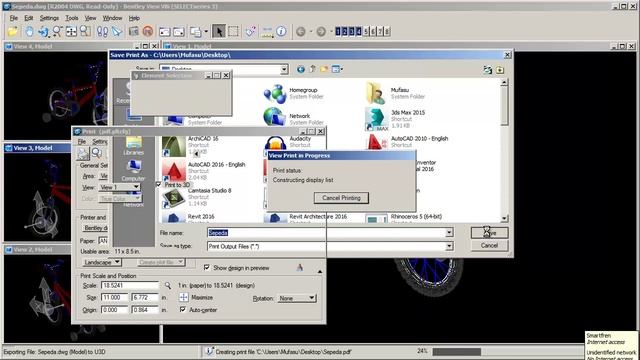
Task: Toggle view 1 button in view group
Action: pos(338,31)
